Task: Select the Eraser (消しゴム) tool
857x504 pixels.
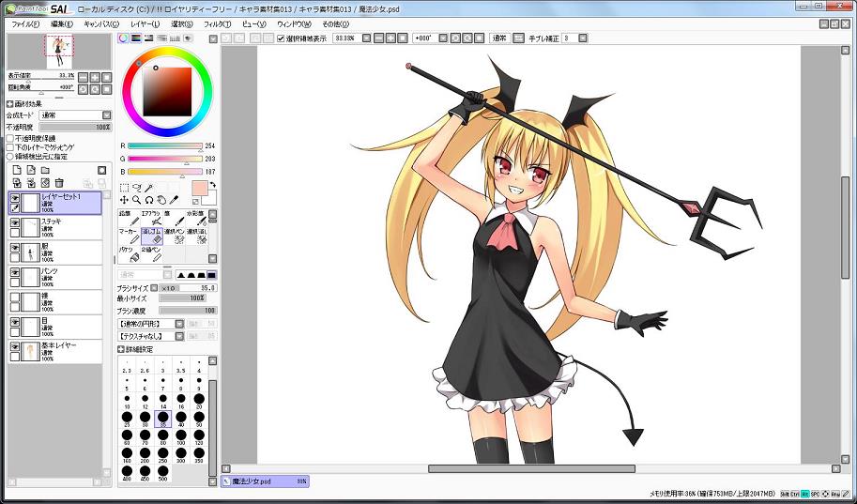Action: (152, 235)
